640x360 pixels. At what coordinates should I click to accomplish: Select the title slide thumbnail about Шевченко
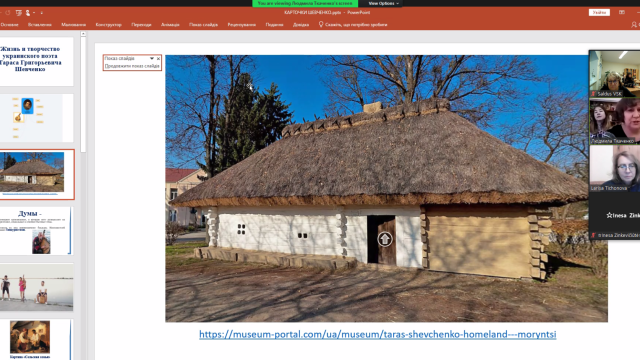(x=36, y=61)
